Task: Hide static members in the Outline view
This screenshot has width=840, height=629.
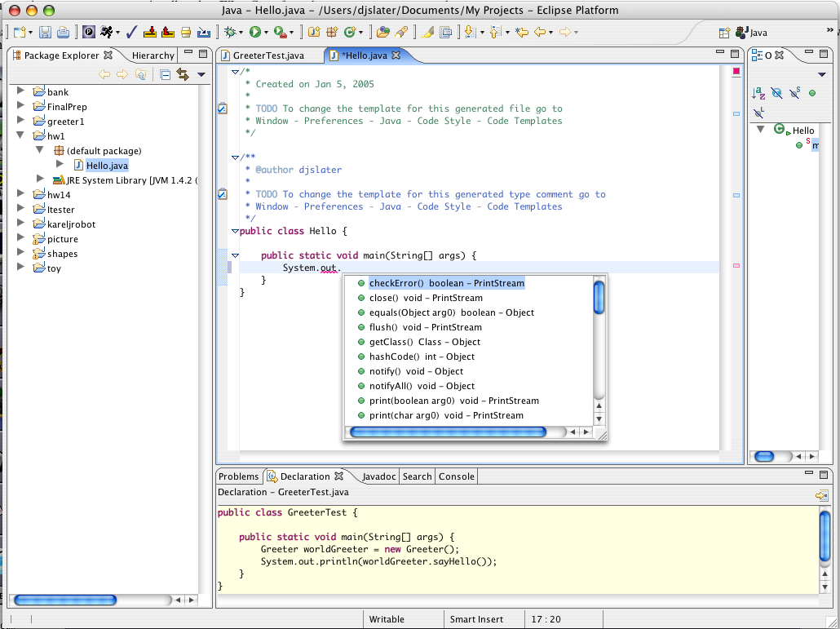Action: 794,93
